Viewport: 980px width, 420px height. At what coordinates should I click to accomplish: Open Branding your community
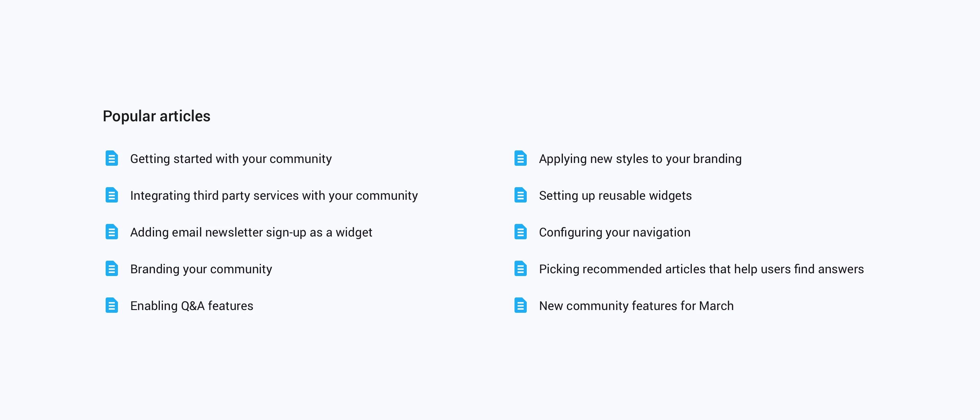click(201, 269)
